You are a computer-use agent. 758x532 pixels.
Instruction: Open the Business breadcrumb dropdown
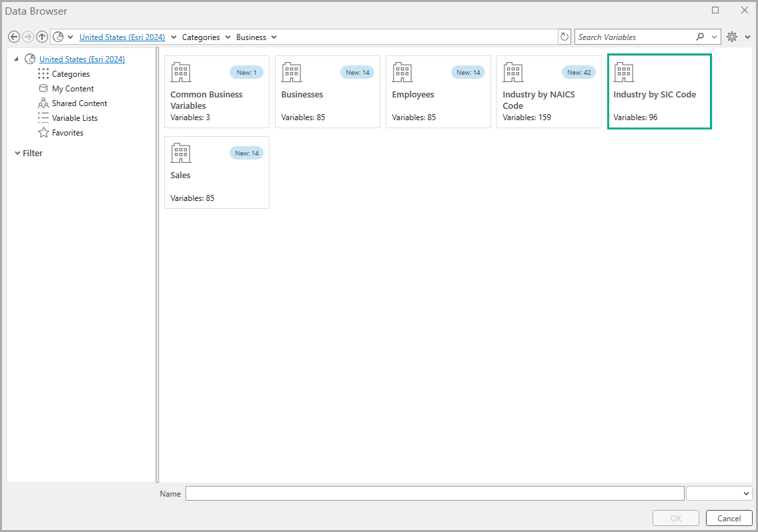click(274, 37)
